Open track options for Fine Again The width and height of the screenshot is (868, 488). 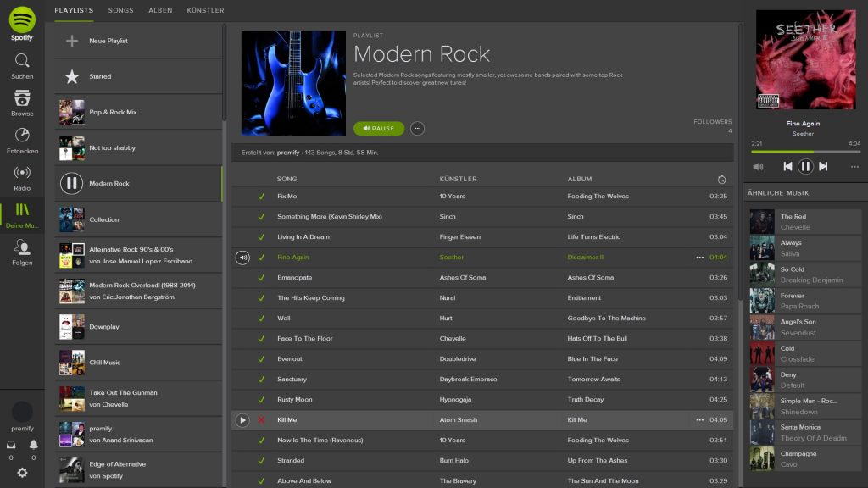point(699,257)
